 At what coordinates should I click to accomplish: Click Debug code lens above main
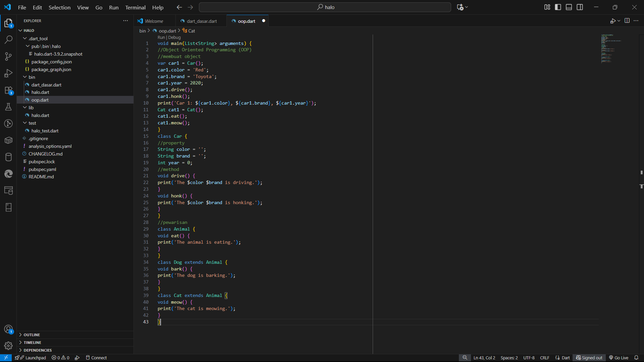174,38
